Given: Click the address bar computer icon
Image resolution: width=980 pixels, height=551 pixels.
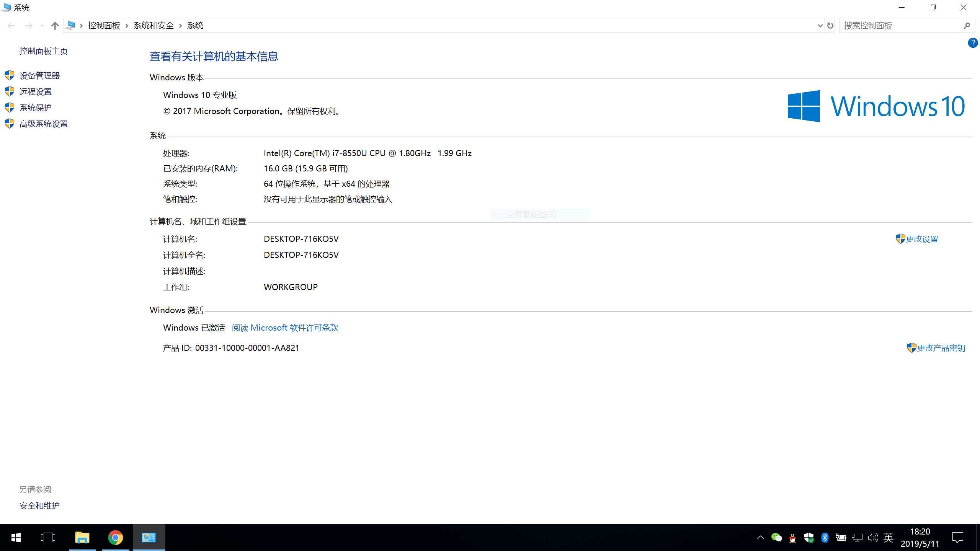Looking at the screenshot, I should click(x=70, y=25).
